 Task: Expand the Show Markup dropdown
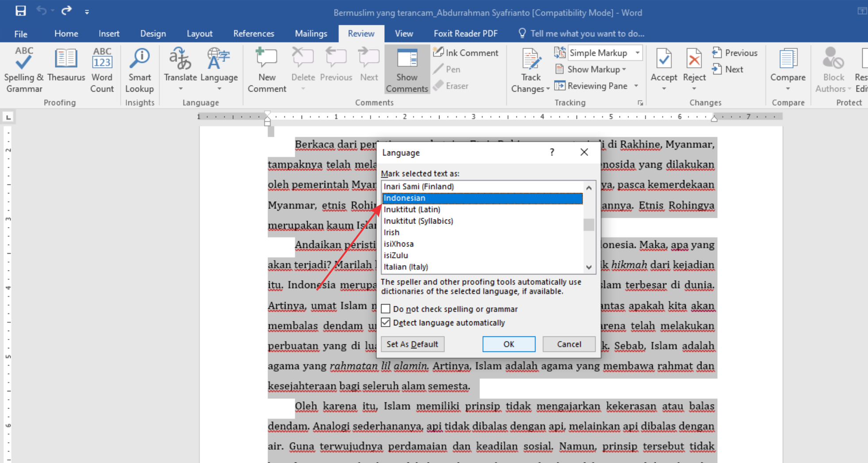pos(624,69)
